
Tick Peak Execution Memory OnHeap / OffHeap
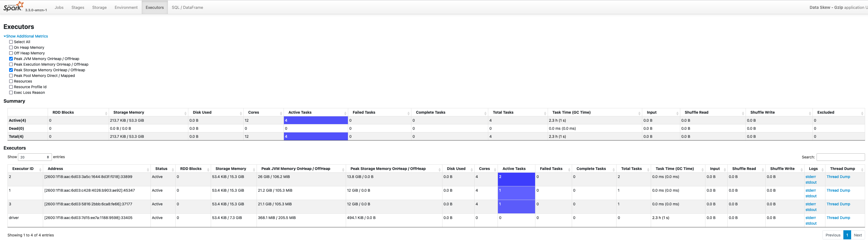tap(11, 64)
